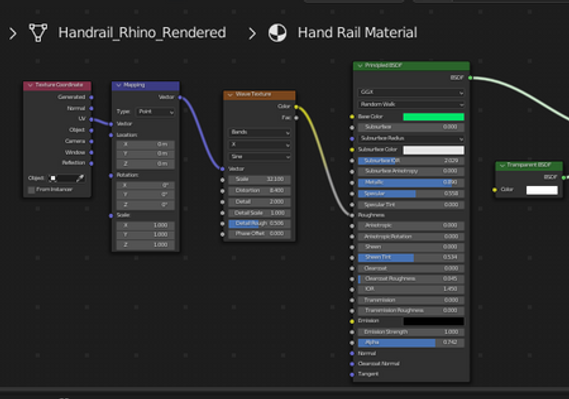Image resolution: width=569 pixels, height=399 pixels.
Task: Collapse the Wave Texture node
Action: [x=230, y=95]
